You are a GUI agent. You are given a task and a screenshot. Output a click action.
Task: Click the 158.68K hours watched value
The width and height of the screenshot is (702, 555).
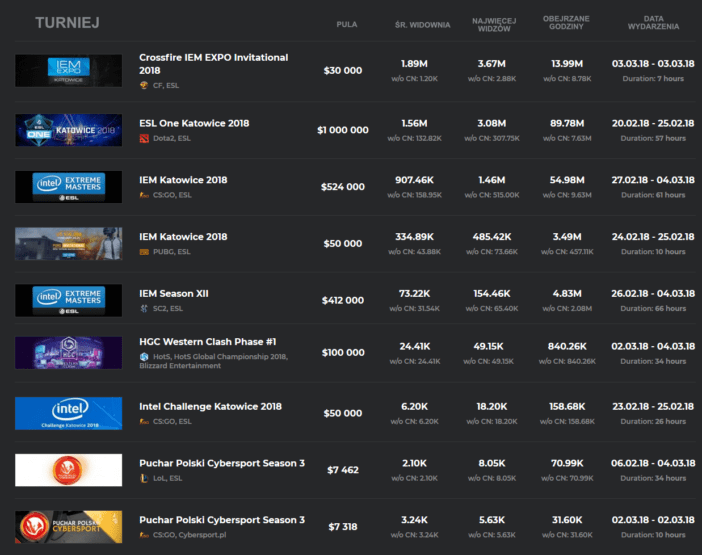[567, 406]
